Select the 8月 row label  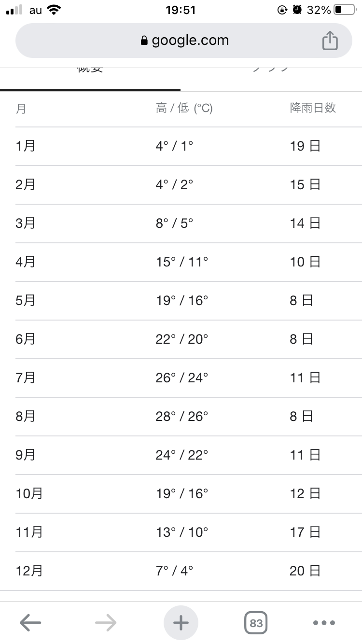[x=26, y=416]
